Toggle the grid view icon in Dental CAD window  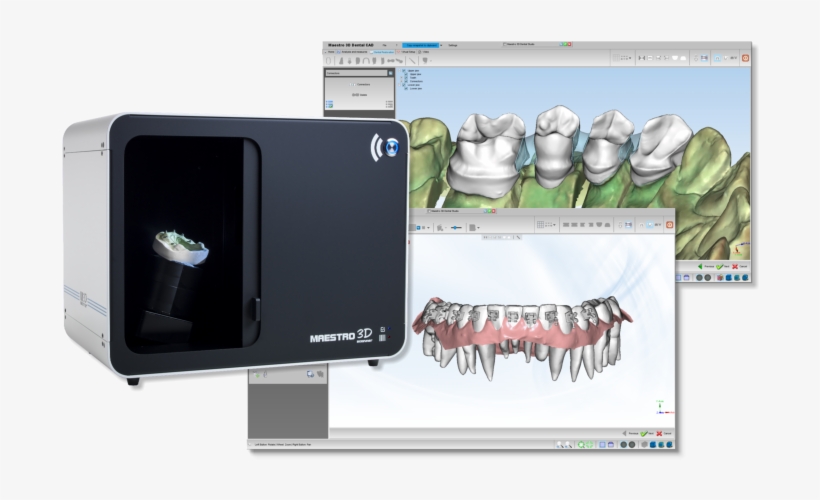(616, 58)
